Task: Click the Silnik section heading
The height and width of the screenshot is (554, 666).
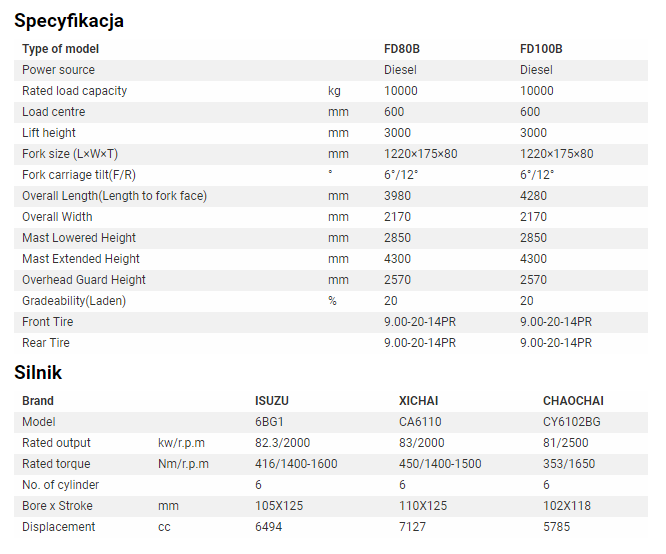Action: click(38, 372)
